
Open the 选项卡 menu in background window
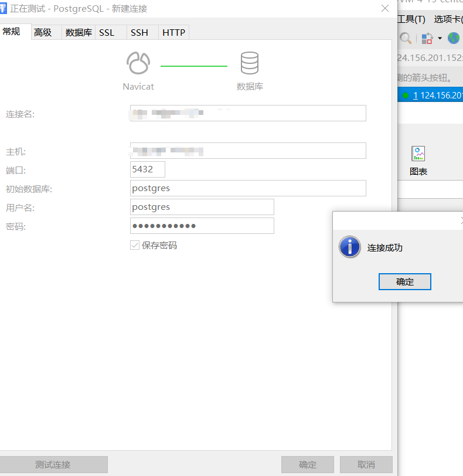tap(448, 19)
